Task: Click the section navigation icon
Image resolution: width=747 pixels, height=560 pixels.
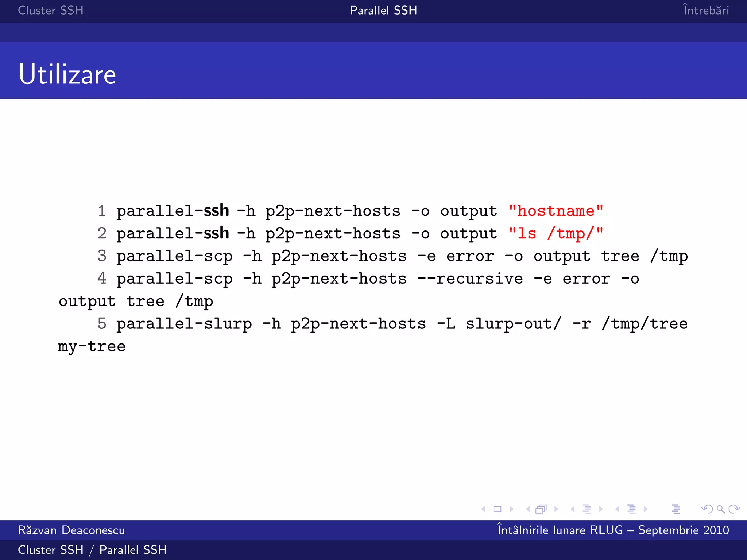Action: coord(631,509)
